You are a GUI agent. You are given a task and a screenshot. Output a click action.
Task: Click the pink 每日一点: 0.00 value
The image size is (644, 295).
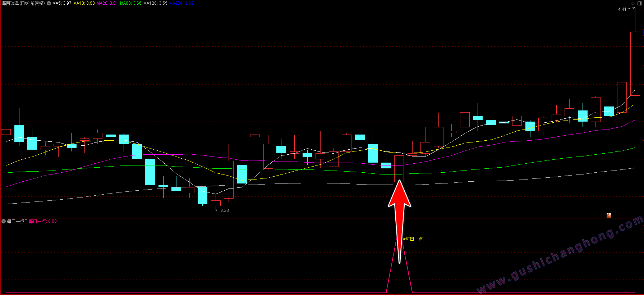click(x=43, y=221)
